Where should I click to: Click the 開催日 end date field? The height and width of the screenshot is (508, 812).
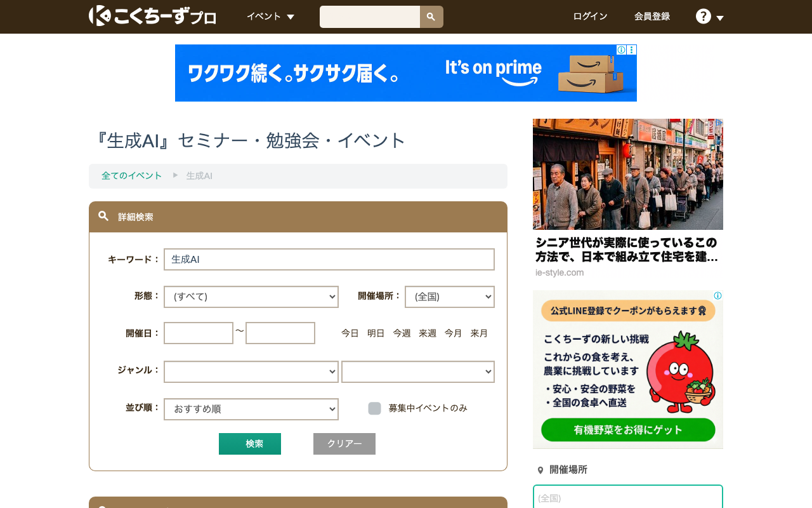click(280, 333)
